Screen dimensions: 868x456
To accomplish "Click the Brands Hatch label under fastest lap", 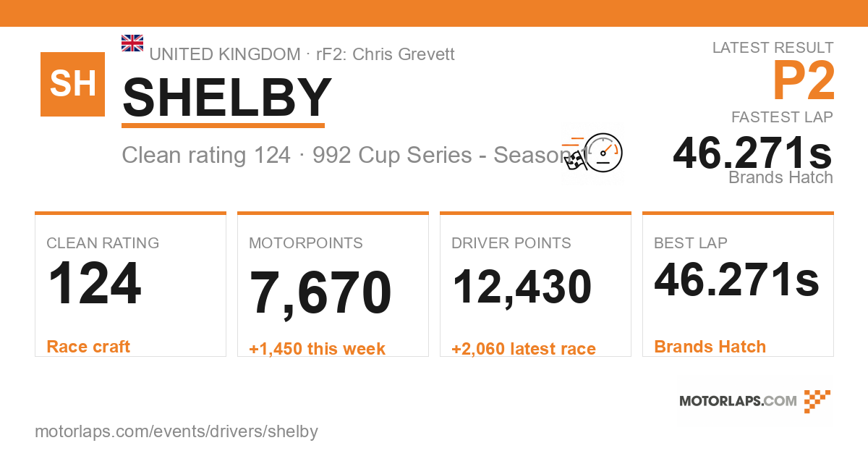I will pyautogui.click(x=780, y=177).
